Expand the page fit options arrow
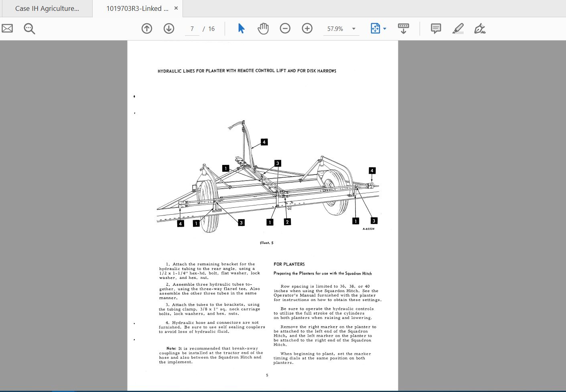The image size is (566, 392). click(x=385, y=29)
